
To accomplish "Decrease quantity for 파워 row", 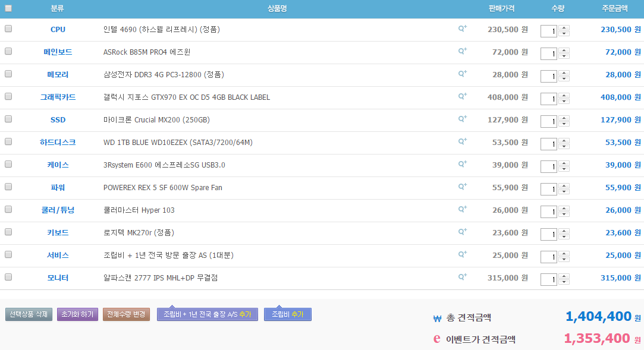I will click(564, 191).
